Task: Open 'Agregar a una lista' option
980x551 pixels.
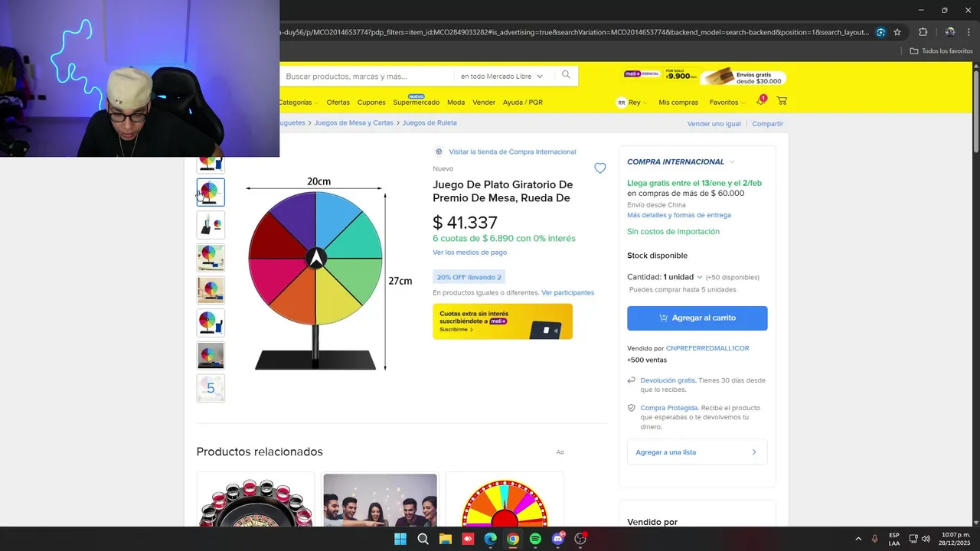Action: (697, 452)
